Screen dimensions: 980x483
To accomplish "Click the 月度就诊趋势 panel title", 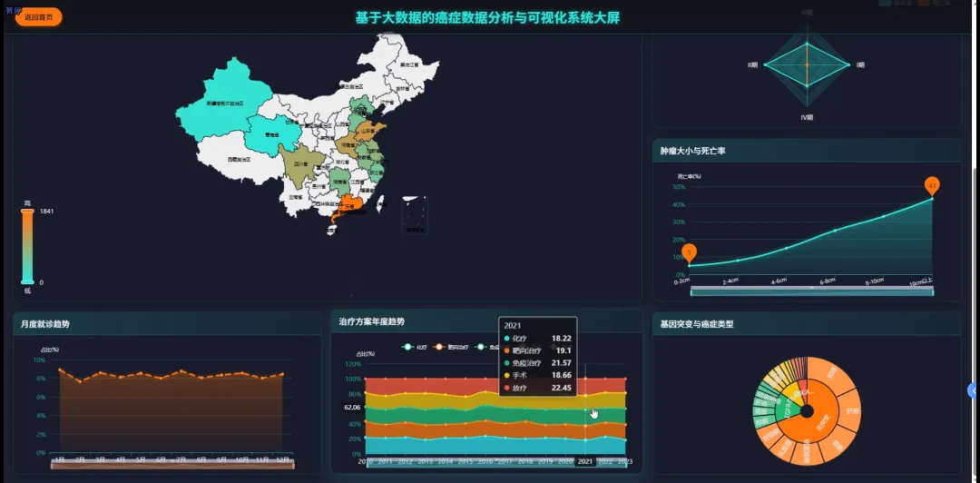I will 45,324.
